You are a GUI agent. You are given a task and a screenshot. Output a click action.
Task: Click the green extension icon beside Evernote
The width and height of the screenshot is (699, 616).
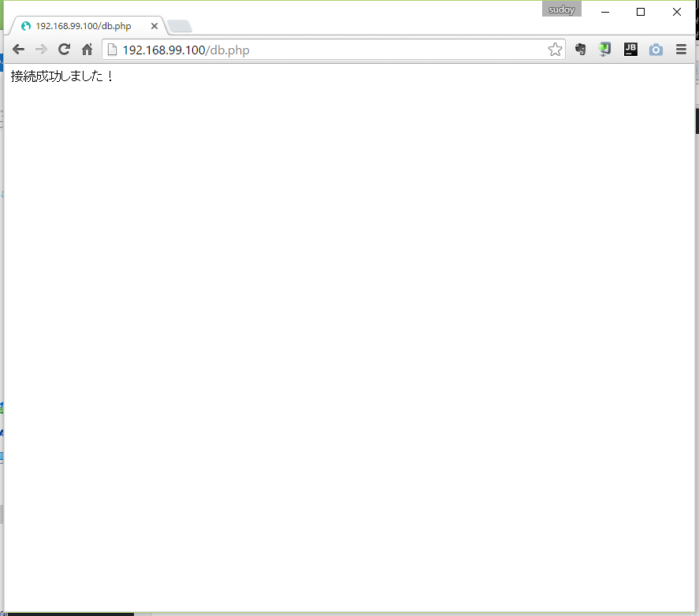pos(604,50)
